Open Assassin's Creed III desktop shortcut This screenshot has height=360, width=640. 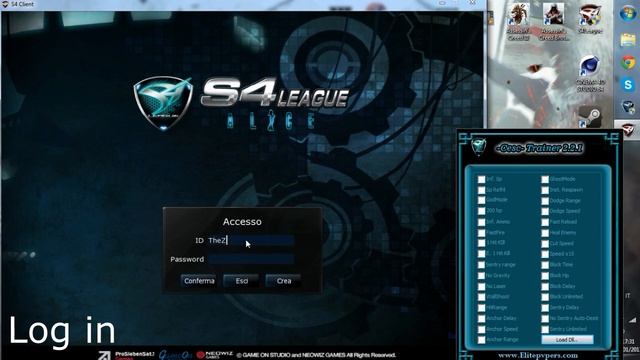(518, 21)
